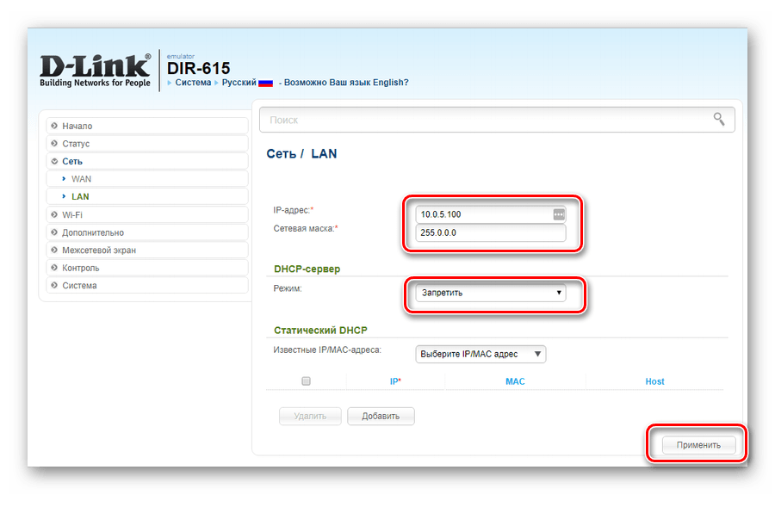Expand the Межсетевой экран menu section
This screenshot has height=532, width=775.
[x=147, y=251]
